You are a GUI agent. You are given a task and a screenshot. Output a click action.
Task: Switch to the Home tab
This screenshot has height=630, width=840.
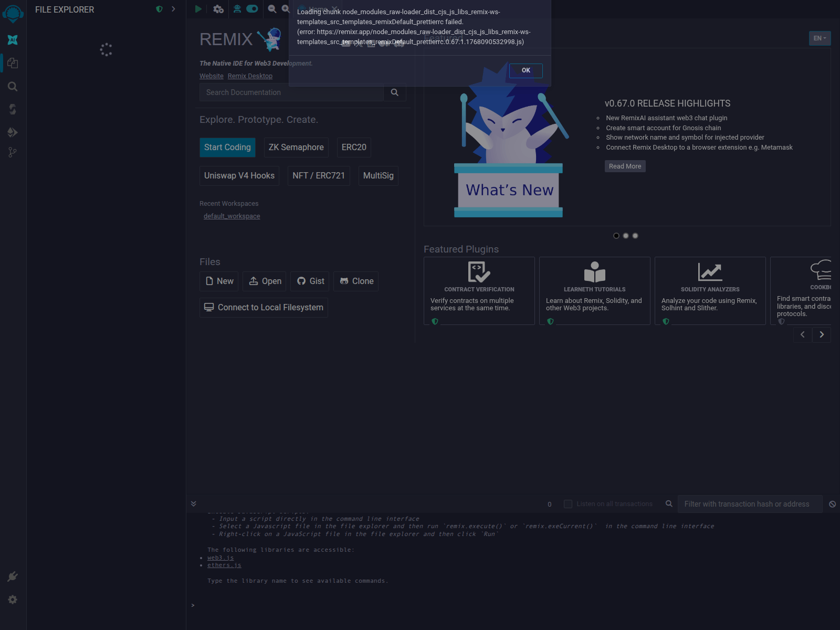[318, 9]
